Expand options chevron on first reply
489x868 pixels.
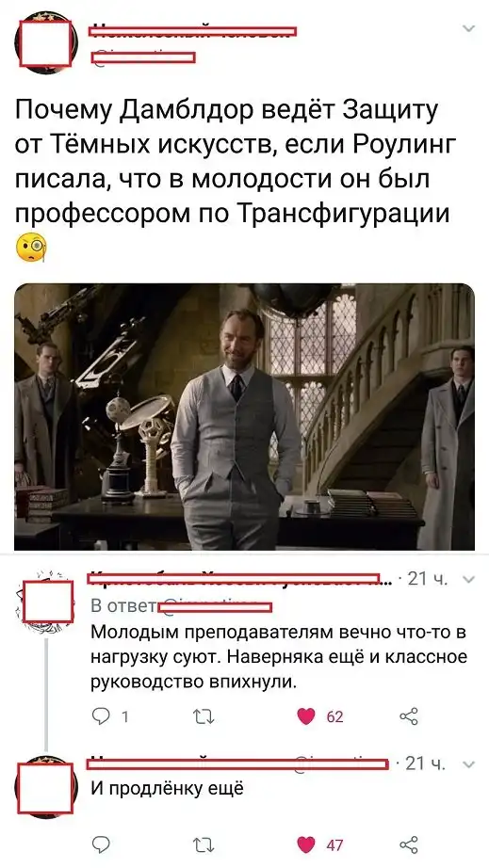pos(468,580)
